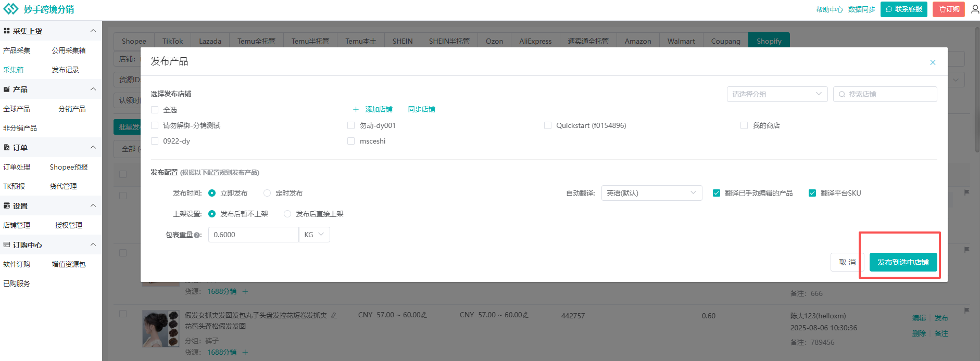The height and width of the screenshot is (361, 980).
Task: Select the 立即发布 radio button
Action: [x=212, y=193]
